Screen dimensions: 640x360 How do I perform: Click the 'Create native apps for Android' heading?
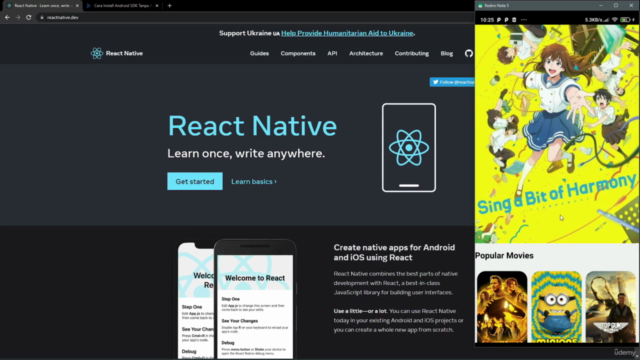394,252
